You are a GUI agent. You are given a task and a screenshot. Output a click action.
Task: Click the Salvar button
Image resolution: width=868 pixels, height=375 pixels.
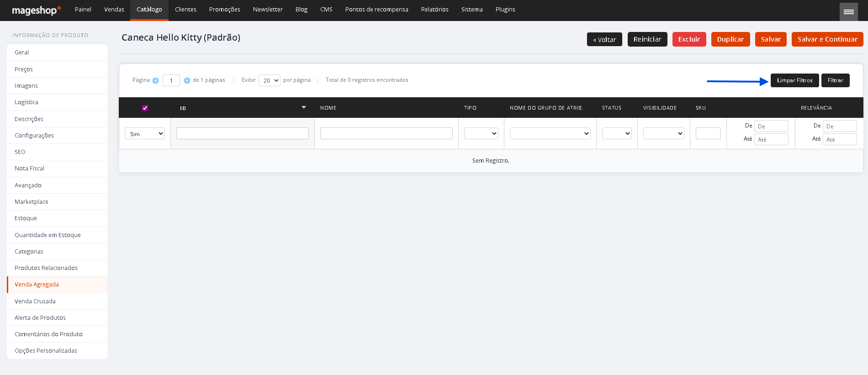click(x=771, y=39)
